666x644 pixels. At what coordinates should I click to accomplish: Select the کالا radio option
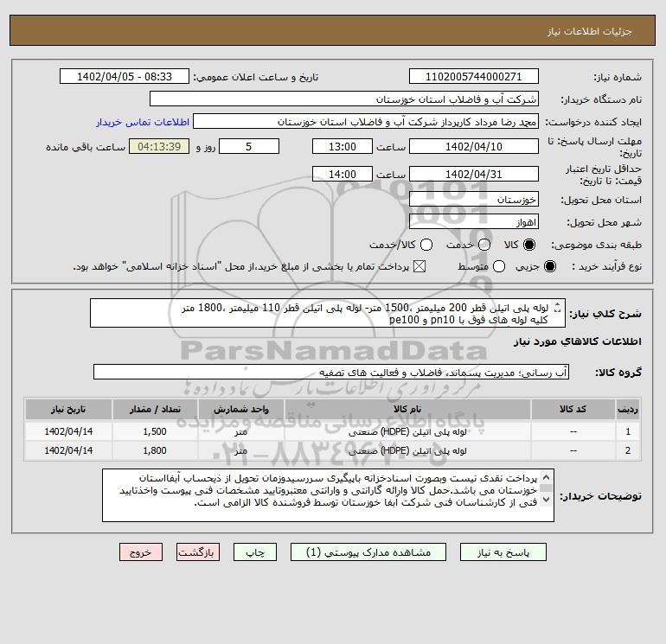tap(529, 245)
